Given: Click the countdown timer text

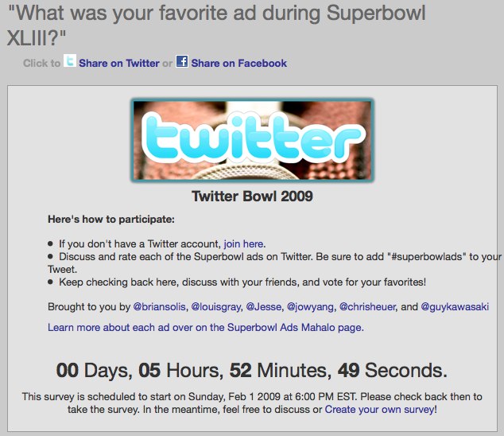Looking at the screenshot, I should [252, 370].
